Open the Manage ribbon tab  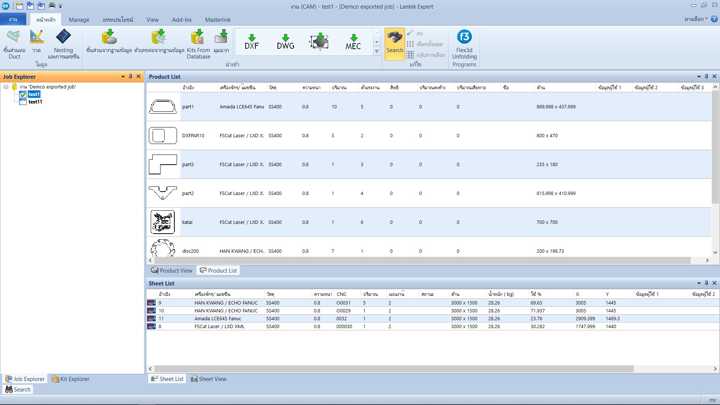click(x=79, y=19)
